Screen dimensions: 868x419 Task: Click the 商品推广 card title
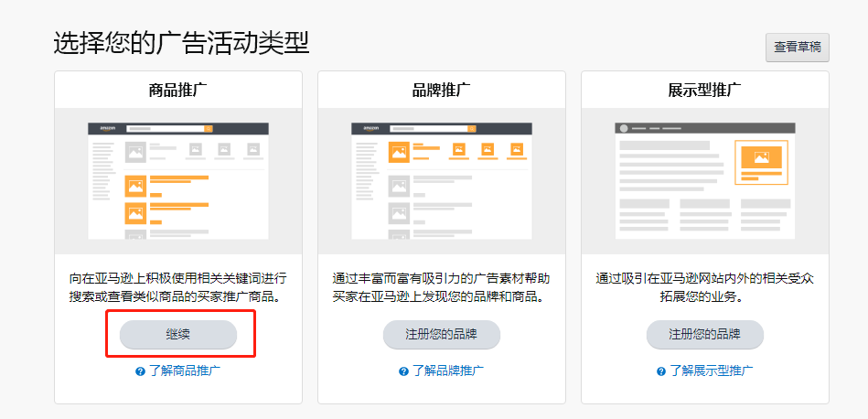pos(178,91)
